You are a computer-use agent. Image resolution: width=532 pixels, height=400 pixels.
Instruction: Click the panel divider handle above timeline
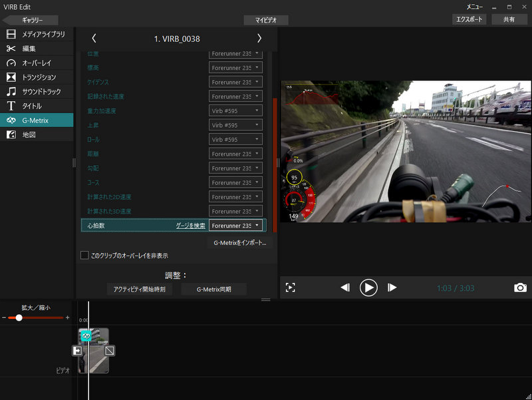(x=265, y=300)
